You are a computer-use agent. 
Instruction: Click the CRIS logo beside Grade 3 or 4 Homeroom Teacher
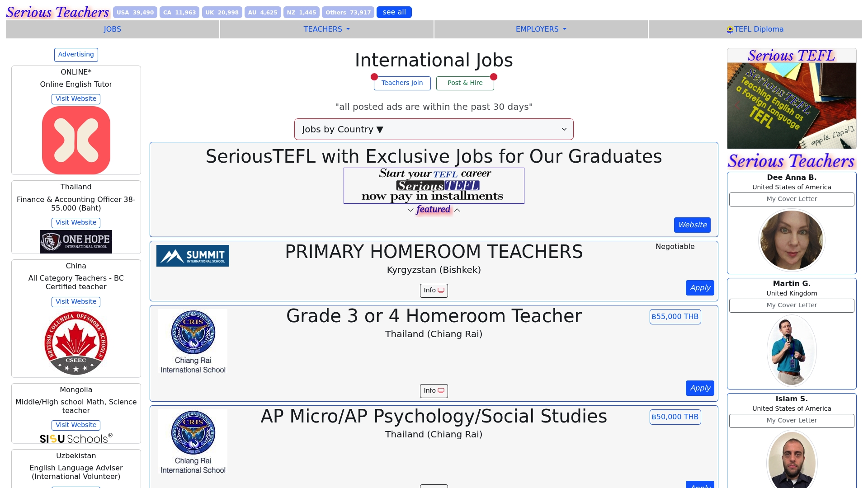[x=193, y=342]
